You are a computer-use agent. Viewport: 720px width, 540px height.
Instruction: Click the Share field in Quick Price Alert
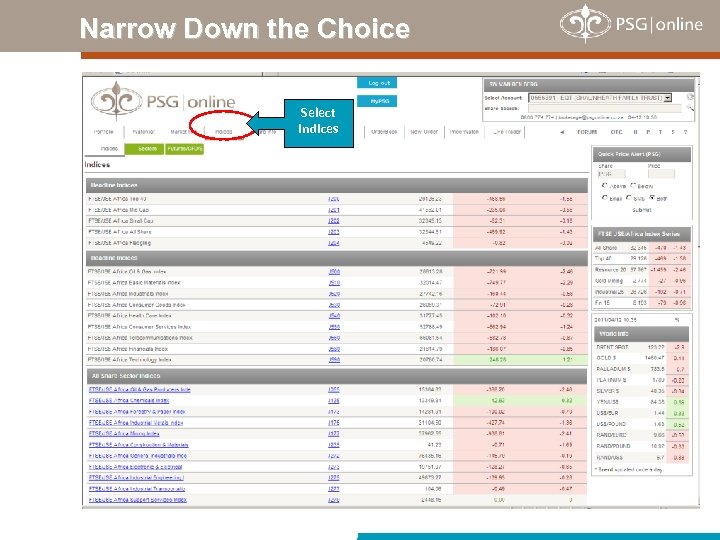click(612, 174)
